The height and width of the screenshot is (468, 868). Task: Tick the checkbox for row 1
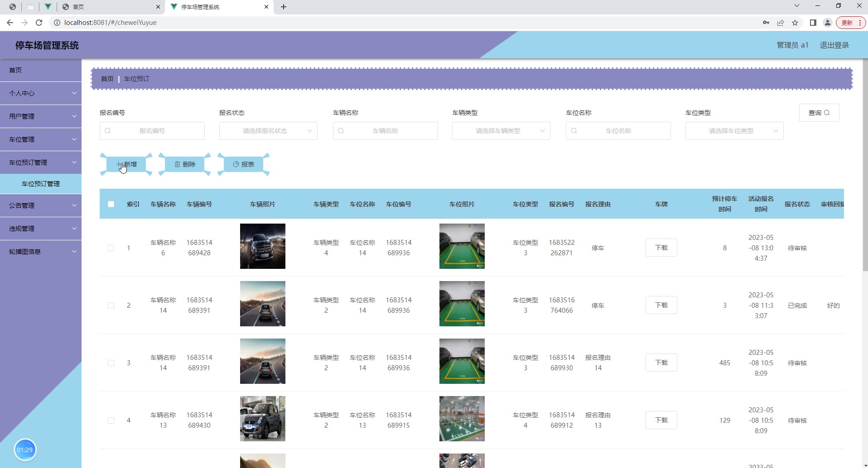[x=111, y=248]
